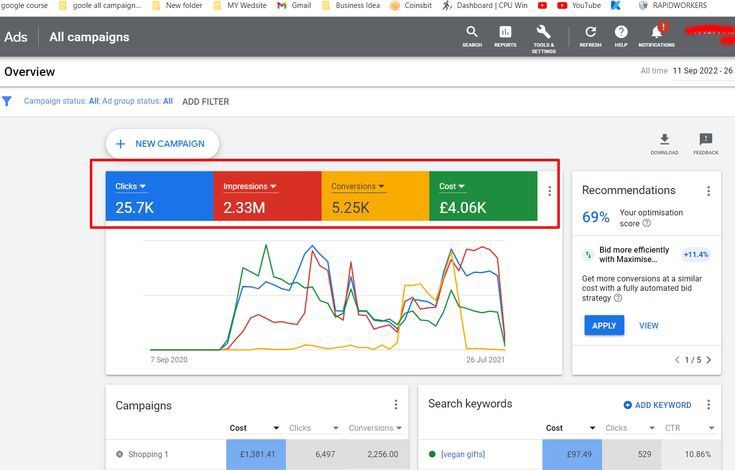735x470 pixels.
Task: Open the Reports icon
Action: (x=505, y=33)
